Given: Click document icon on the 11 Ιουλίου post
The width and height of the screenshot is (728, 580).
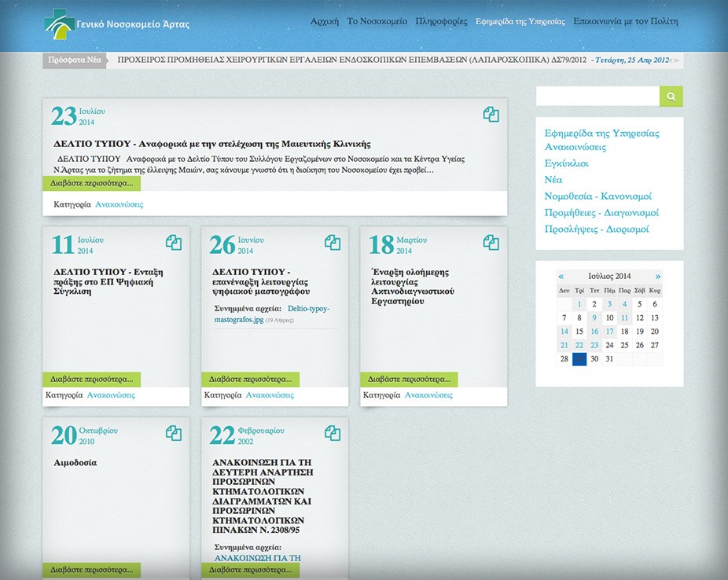Looking at the screenshot, I should [174, 242].
